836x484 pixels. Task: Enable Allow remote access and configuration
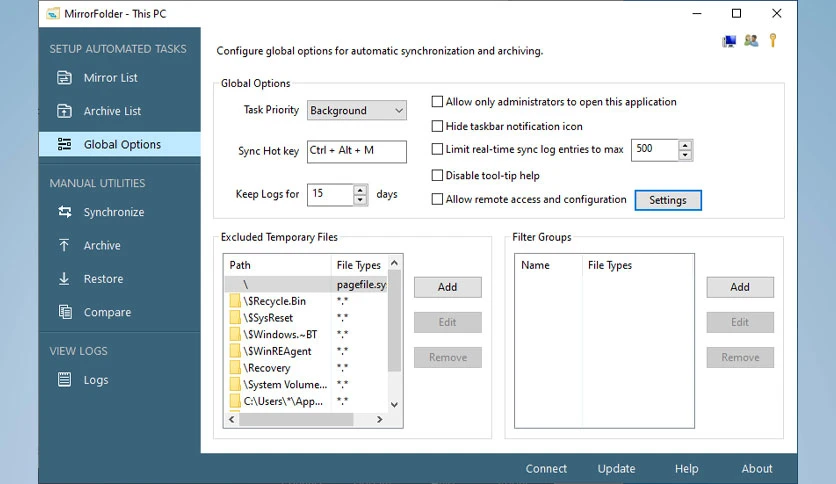(x=437, y=199)
